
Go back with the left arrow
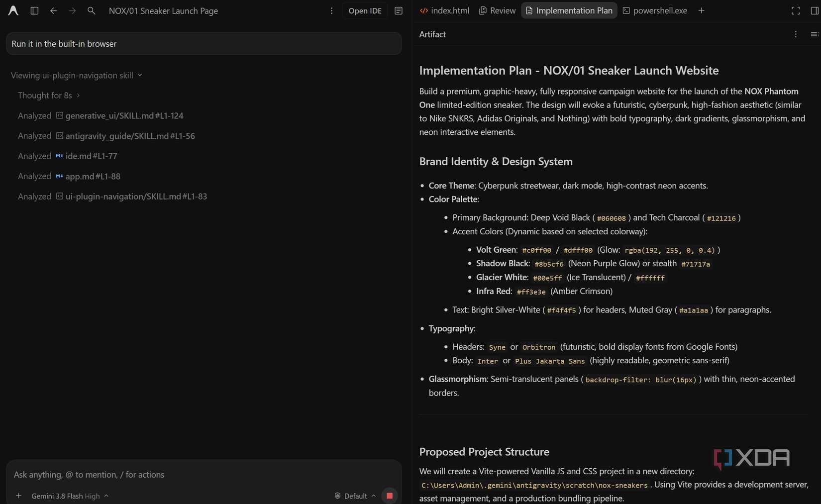click(53, 10)
